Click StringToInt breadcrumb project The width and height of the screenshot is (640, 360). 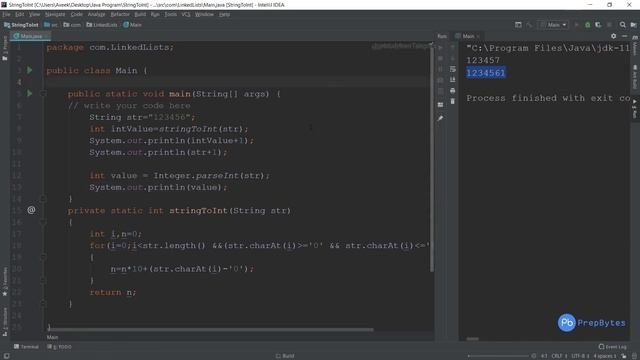point(21,25)
